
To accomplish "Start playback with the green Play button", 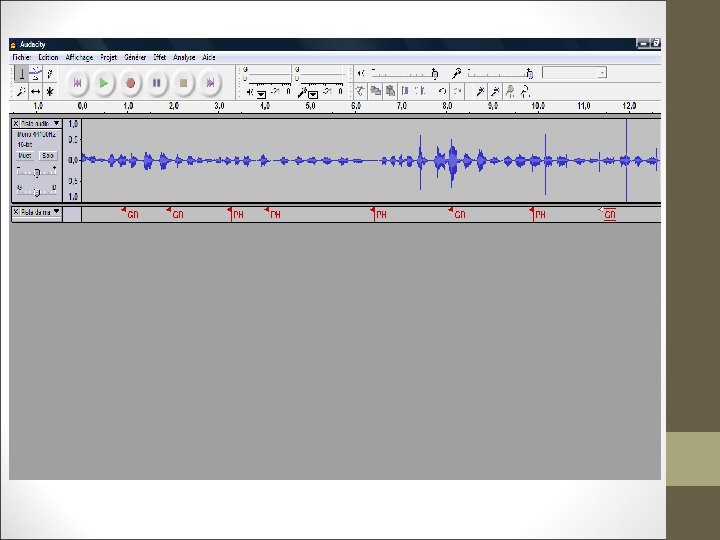I will tap(104, 83).
